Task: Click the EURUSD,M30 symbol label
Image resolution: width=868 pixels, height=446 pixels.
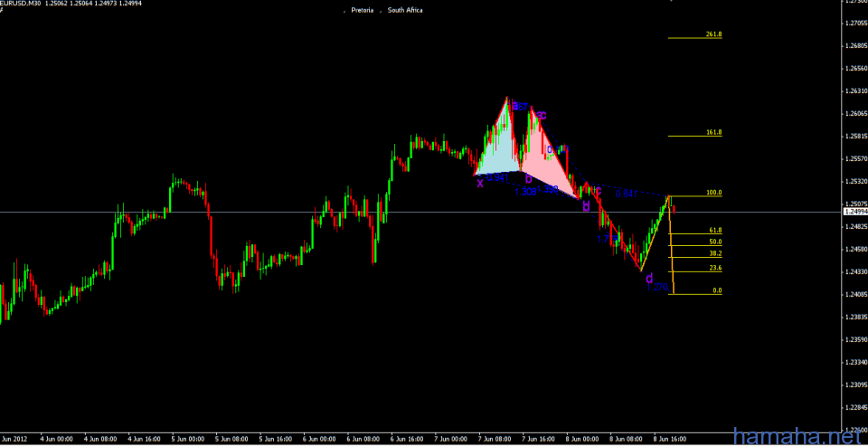Action: [x=21, y=3]
